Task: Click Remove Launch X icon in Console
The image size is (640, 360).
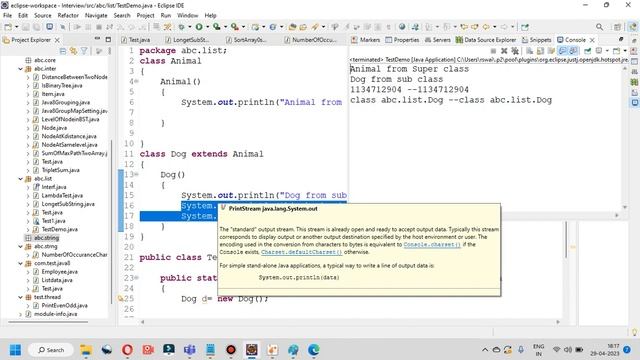Action: (504, 51)
